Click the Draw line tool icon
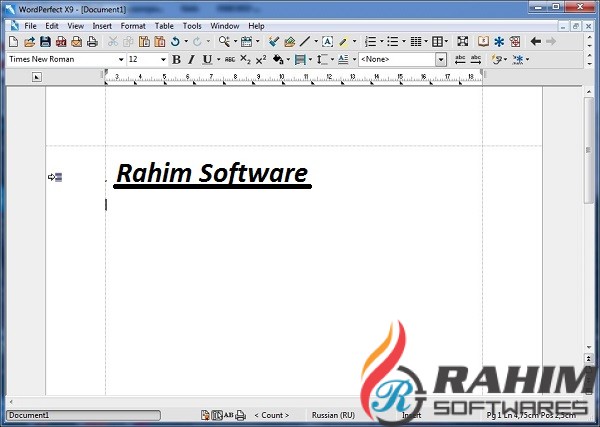Viewport: 600px width, 427px height. (305, 41)
